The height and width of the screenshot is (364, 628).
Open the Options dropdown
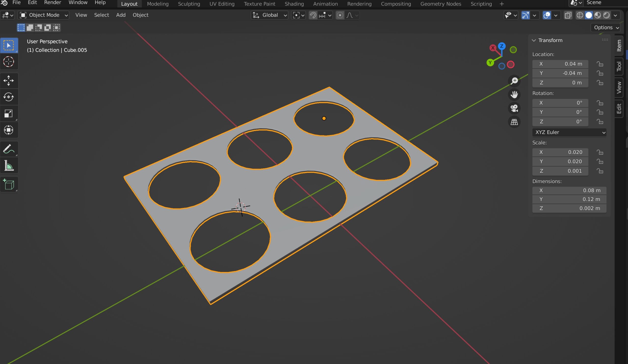click(x=606, y=27)
